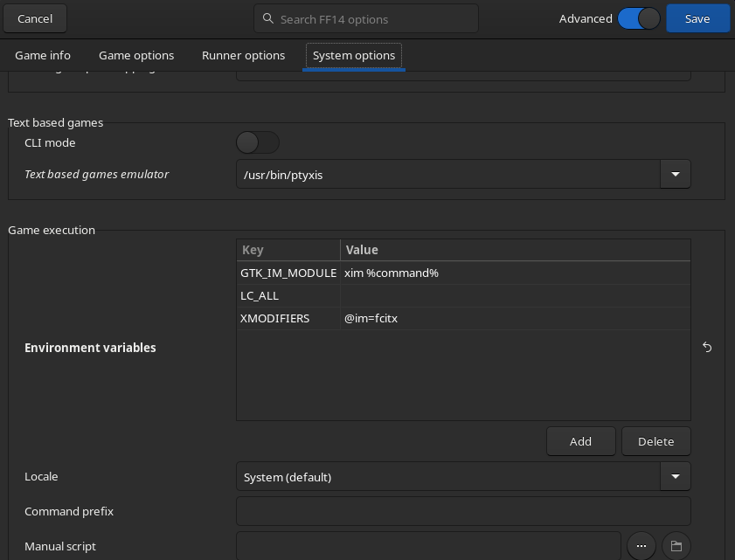
Task: Open the Game options tab
Action: [136, 55]
